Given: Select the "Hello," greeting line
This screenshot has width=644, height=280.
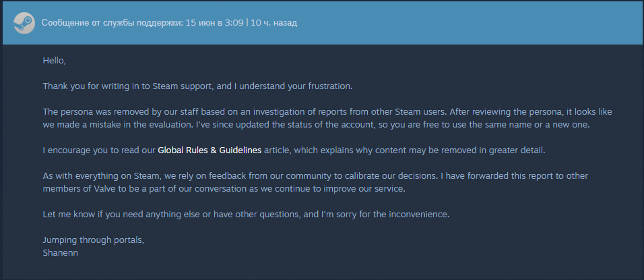Looking at the screenshot, I should (54, 61).
